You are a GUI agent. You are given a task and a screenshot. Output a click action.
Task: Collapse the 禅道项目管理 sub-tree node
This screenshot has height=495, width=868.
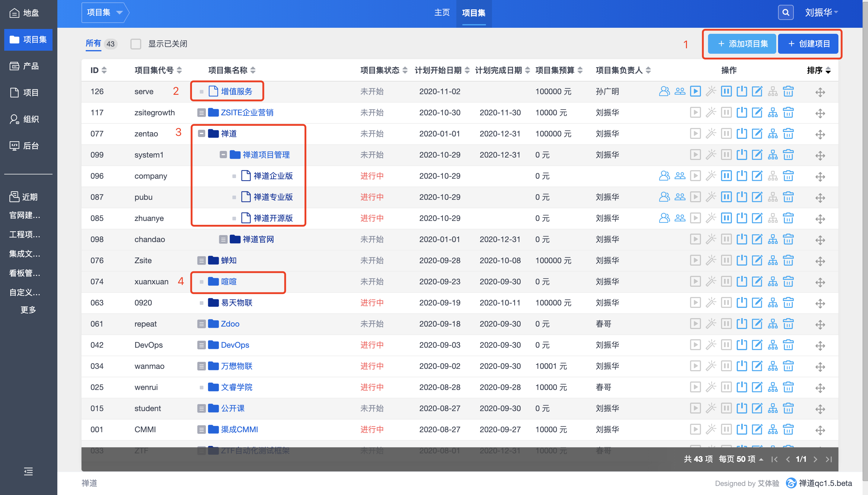pyautogui.click(x=223, y=155)
